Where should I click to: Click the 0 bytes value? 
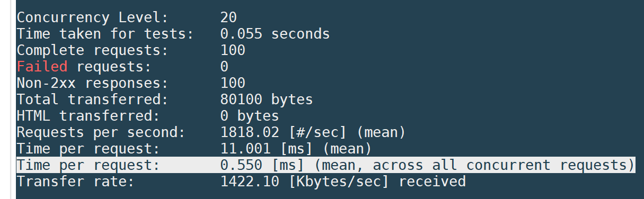coord(250,116)
